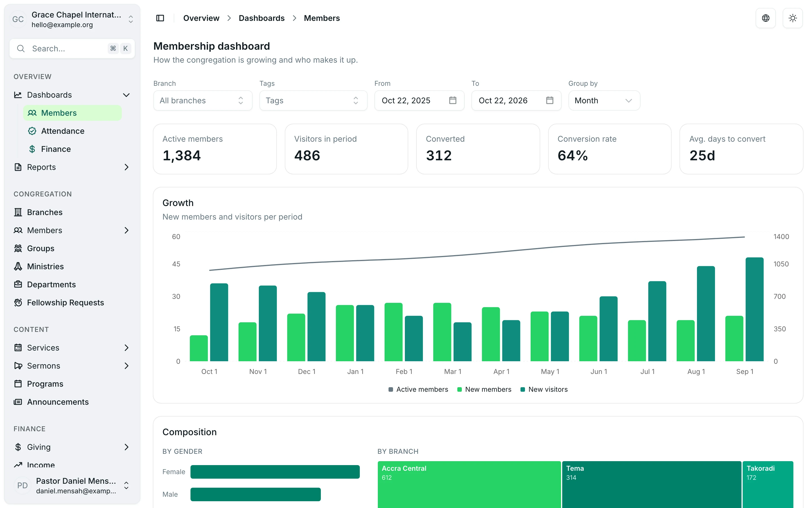The image size is (812, 508).
Task: Open the Group by Month dropdown
Action: tap(604, 100)
